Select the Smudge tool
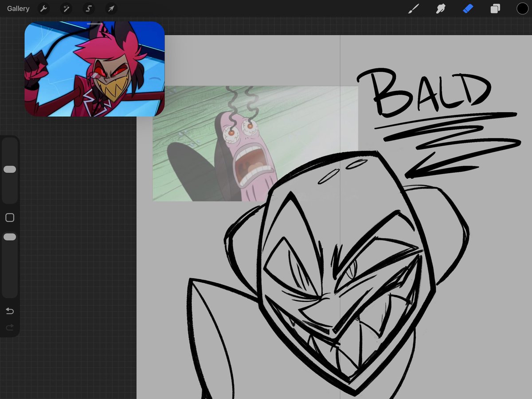The height and width of the screenshot is (399, 532). [x=440, y=8]
